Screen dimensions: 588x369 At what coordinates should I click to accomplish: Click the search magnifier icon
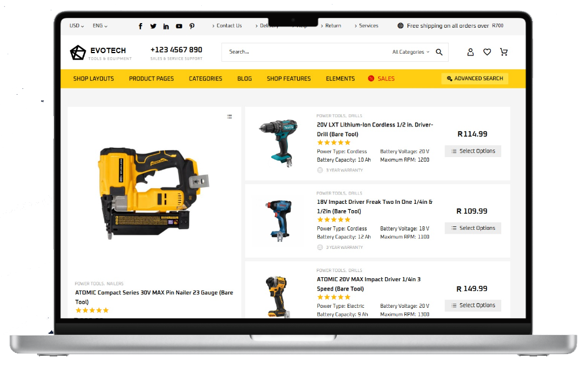tap(439, 52)
